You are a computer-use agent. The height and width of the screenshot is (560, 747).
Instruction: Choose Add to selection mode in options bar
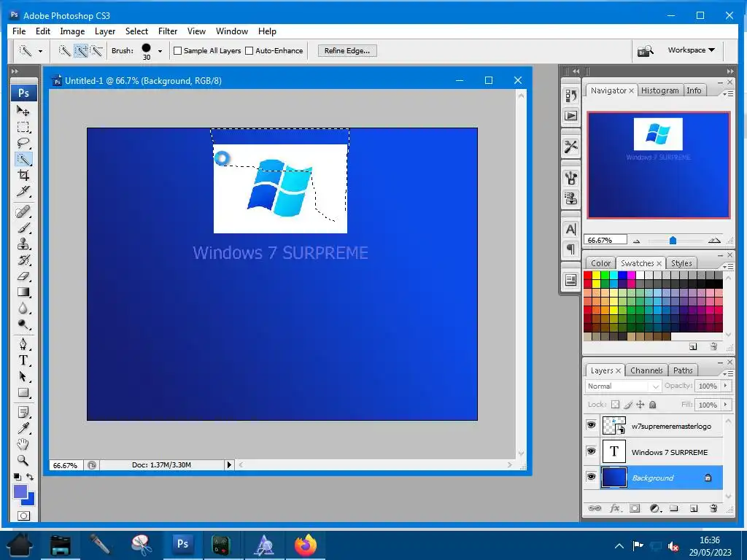click(x=81, y=50)
